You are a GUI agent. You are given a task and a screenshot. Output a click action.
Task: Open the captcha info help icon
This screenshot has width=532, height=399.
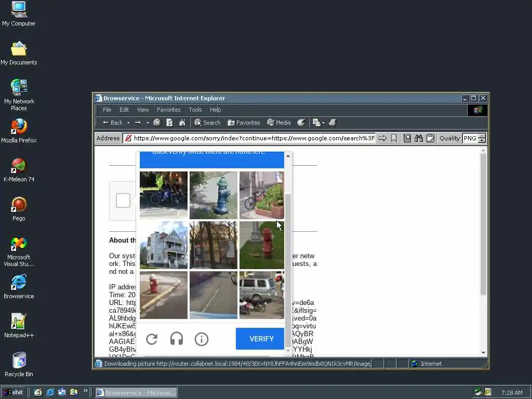202,339
